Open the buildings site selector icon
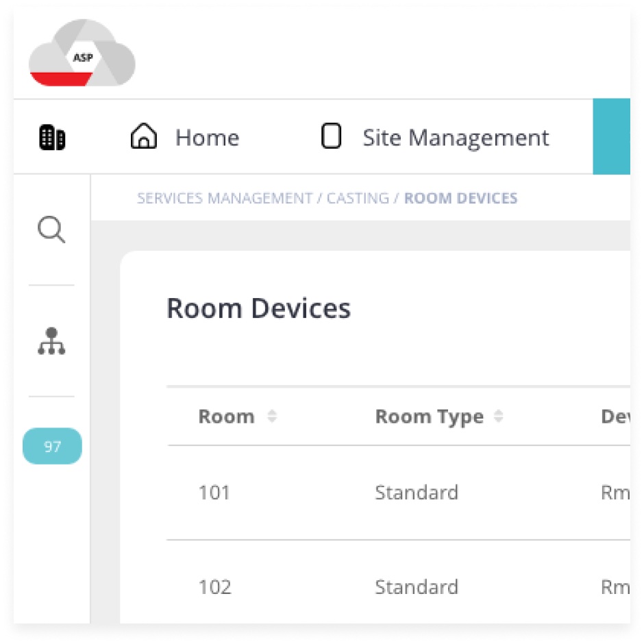 52,137
